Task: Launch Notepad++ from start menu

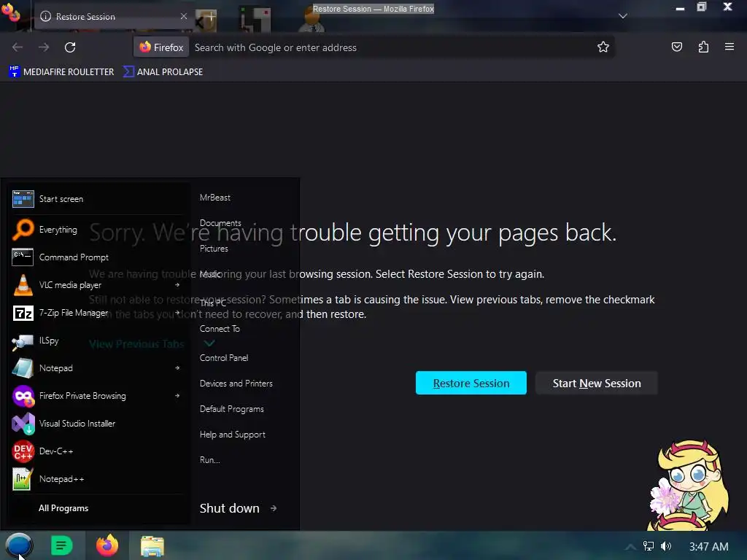Action: [98, 479]
